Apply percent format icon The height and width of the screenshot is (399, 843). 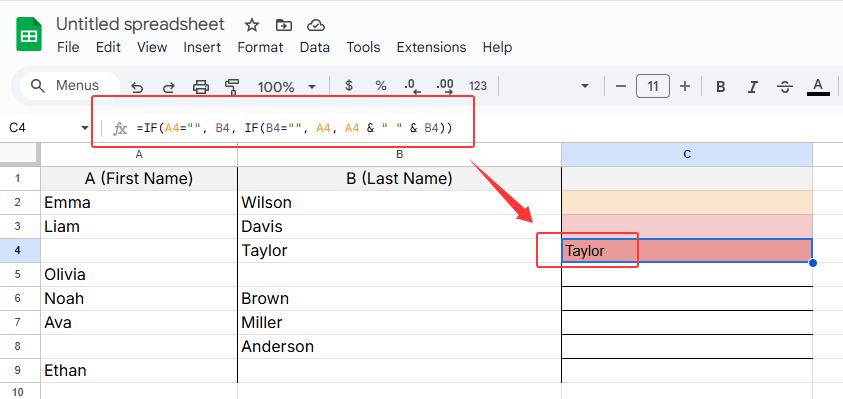point(381,86)
